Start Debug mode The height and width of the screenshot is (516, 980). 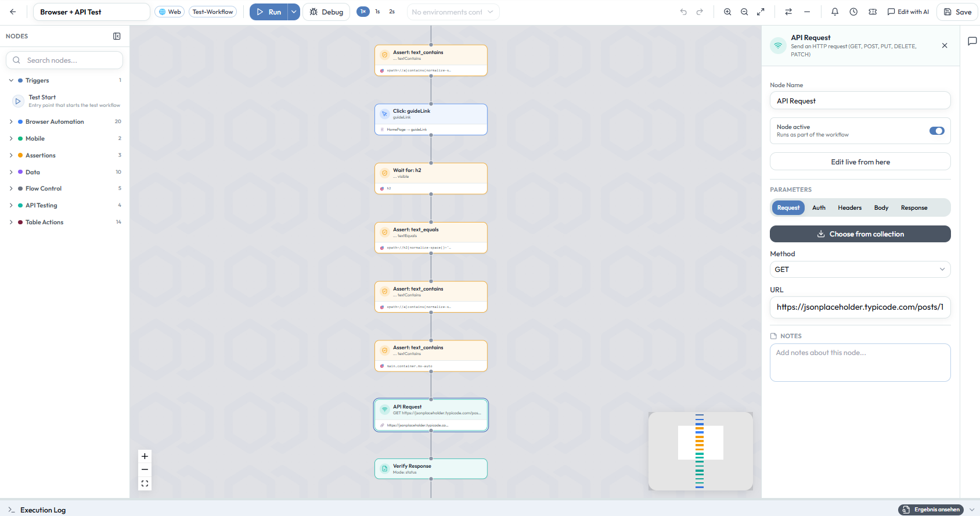326,12
